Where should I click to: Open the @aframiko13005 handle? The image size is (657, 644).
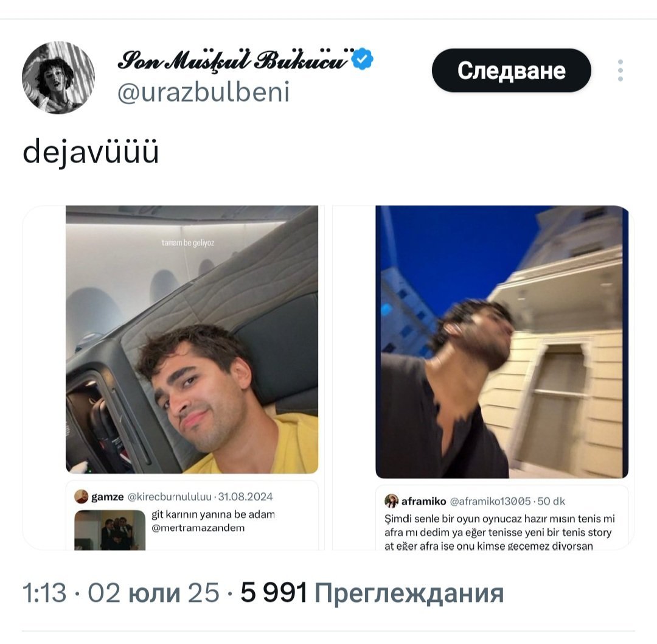click(490, 501)
